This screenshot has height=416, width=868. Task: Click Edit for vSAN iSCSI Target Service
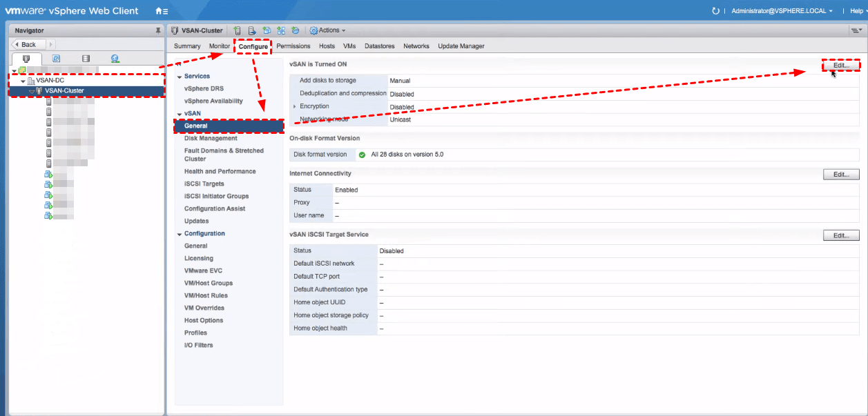tap(841, 235)
